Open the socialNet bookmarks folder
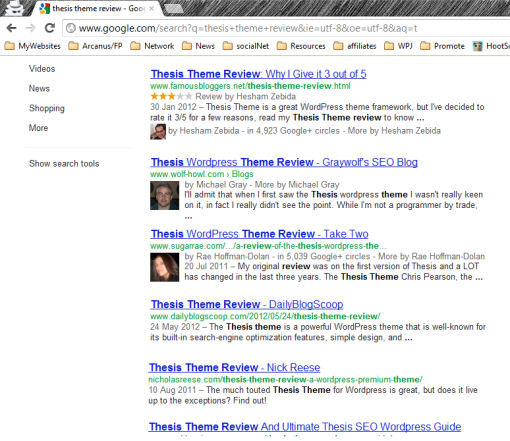Screen dimensions: 510x441 [246, 46]
